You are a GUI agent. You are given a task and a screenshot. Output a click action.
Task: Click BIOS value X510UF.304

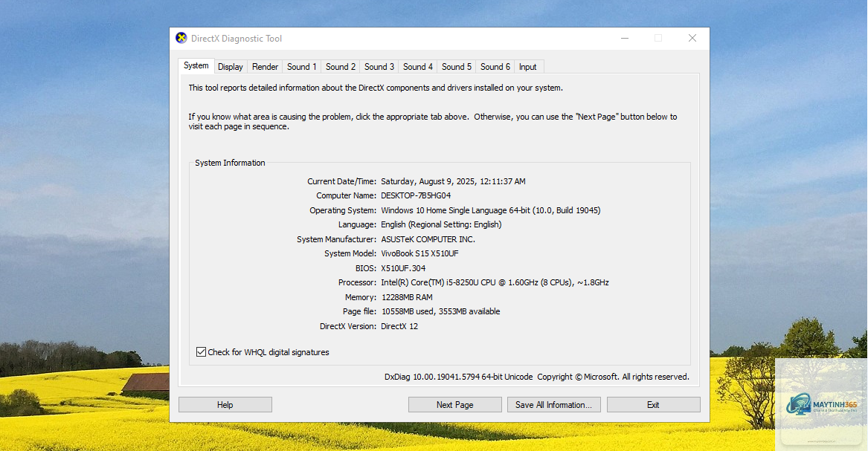[x=404, y=268]
